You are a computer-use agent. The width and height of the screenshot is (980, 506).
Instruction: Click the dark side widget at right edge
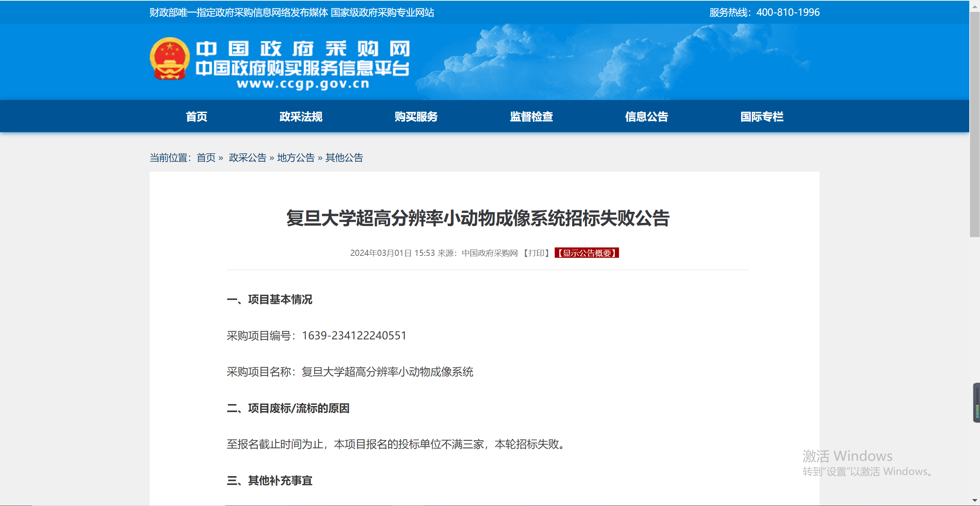tap(977, 403)
